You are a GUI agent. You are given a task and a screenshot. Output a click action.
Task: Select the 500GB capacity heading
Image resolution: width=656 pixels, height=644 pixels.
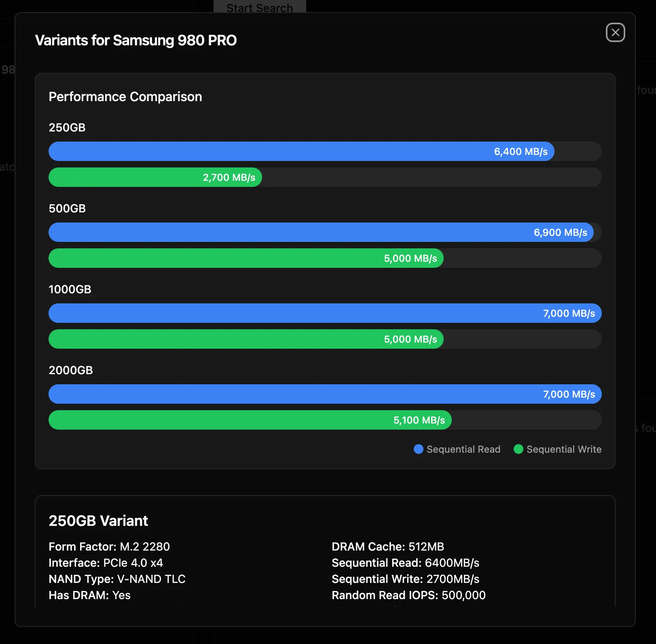[67, 208]
